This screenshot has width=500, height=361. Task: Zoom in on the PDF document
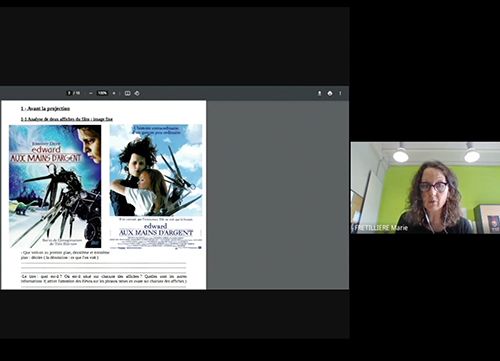[x=114, y=93]
